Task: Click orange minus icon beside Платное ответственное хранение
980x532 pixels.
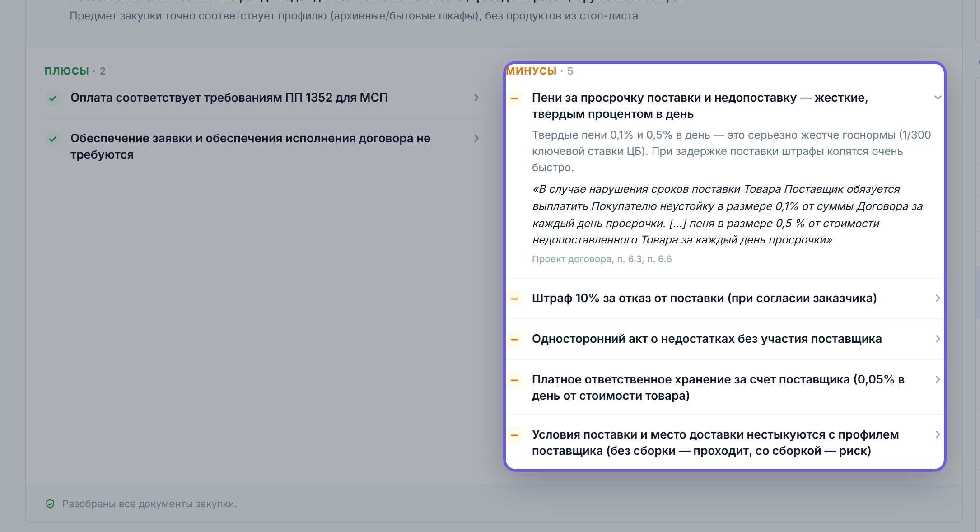Action: (514, 380)
